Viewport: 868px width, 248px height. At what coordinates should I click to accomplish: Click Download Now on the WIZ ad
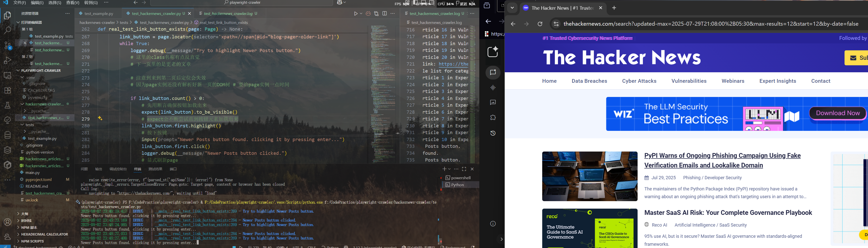838,113
